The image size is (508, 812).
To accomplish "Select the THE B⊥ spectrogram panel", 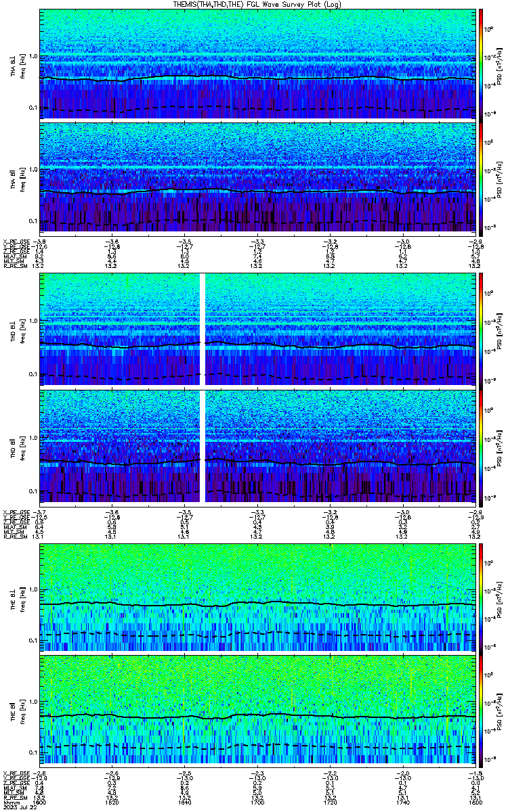I will pyautogui.click(x=257, y=595).
